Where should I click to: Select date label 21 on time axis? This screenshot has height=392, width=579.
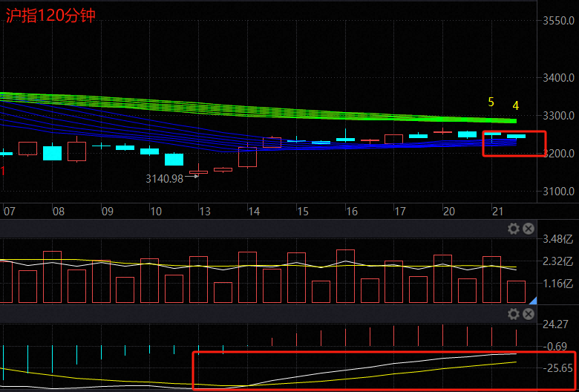tap(498, 212)
